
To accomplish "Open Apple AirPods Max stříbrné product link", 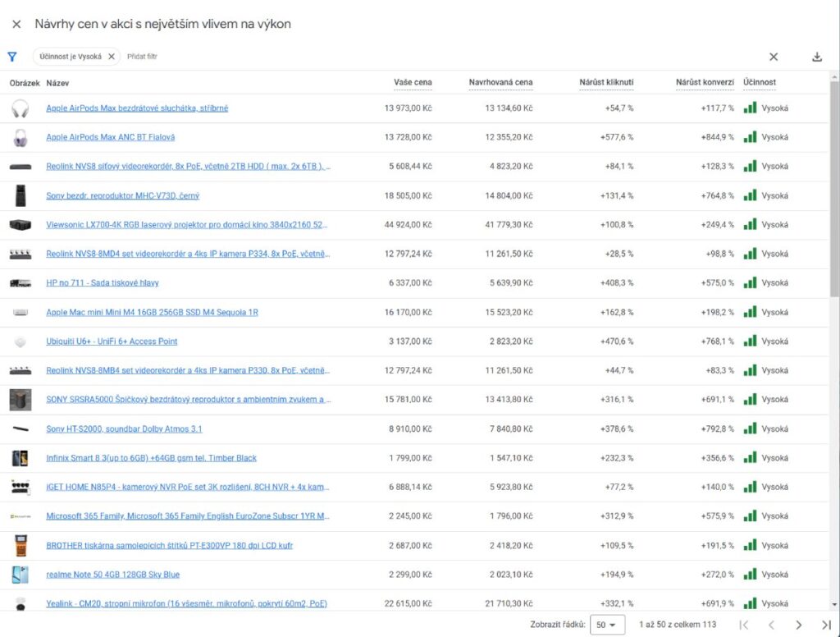I will 137,108.
